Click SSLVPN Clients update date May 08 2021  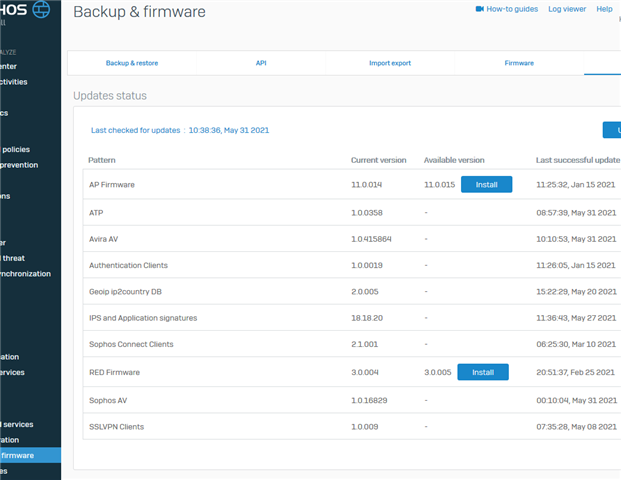tap(594, 427)
